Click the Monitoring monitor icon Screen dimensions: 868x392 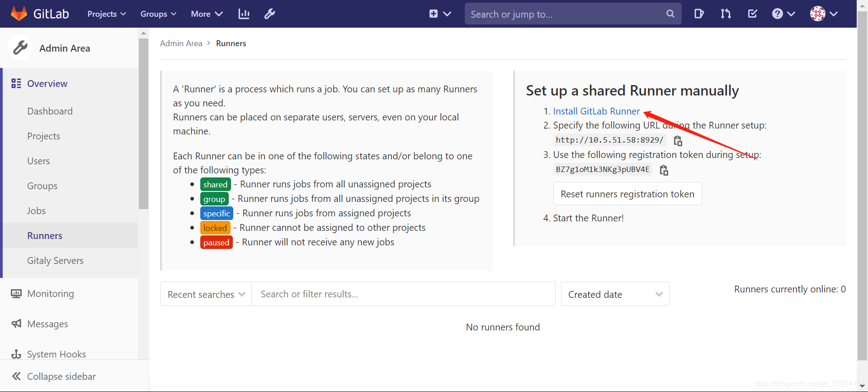pos(16,294)
